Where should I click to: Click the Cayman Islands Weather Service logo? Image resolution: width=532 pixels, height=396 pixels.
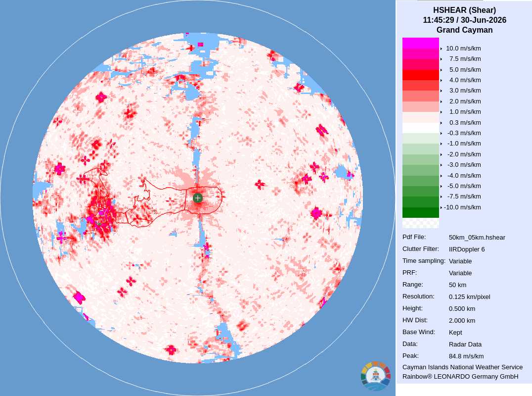pyautogui.click(x=376, y=376)
